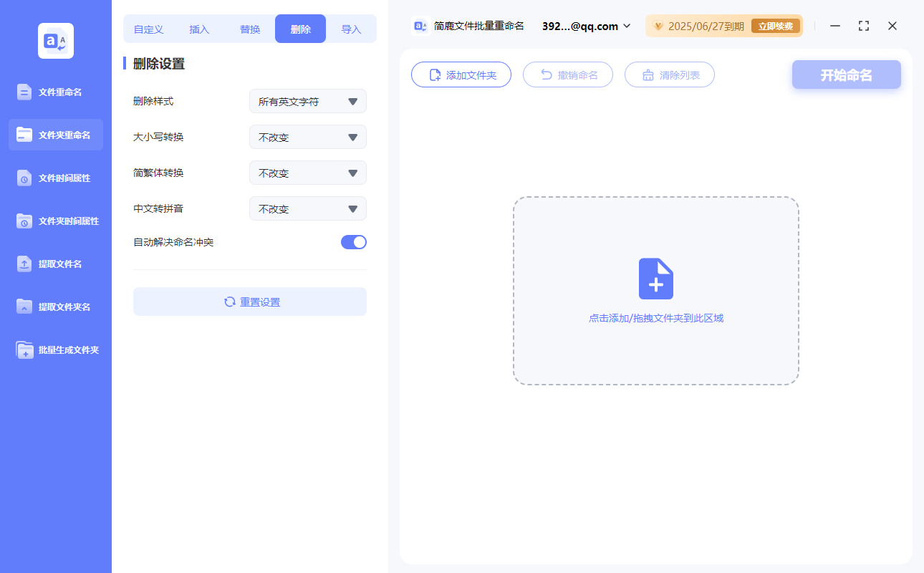Select the 批量生成文件夹 icon
Viewport: 924px width, 573px height.
coord(24,350)
